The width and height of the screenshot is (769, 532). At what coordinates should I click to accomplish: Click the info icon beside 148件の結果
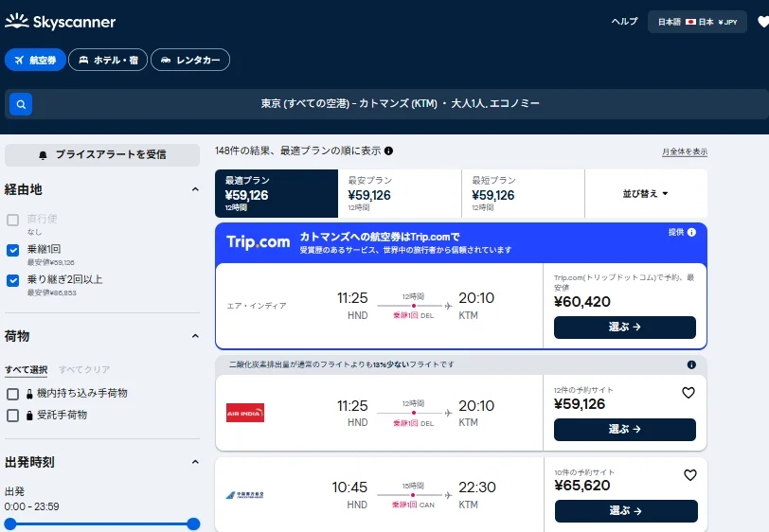pyautogui.click(x=389, y=151)
